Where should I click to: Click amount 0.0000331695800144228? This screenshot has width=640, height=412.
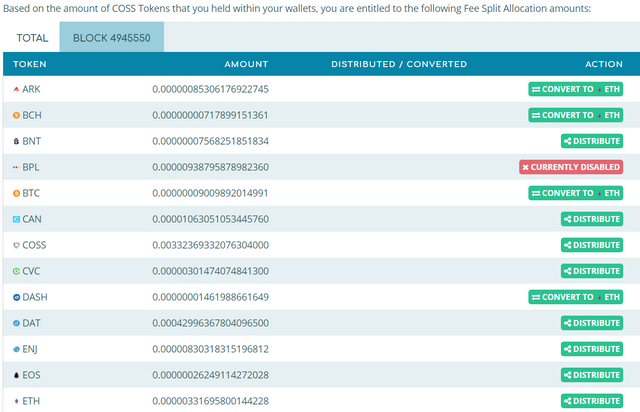click(x=211, y=401)
